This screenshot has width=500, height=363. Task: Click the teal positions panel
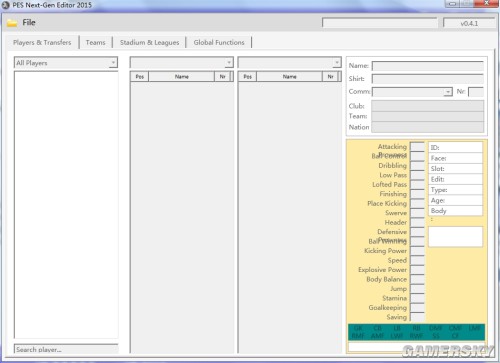(416, 332)
